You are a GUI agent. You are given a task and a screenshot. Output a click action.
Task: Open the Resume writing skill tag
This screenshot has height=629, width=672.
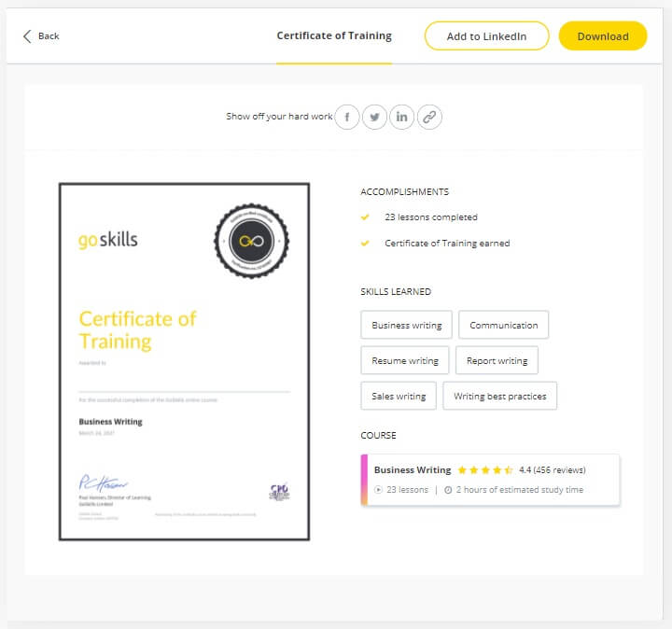tap(405, 361)
